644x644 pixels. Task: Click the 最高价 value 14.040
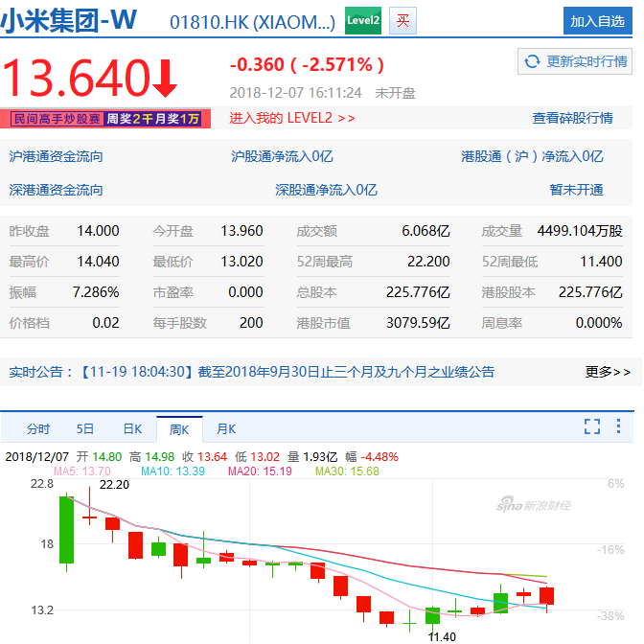coord(98,262)
